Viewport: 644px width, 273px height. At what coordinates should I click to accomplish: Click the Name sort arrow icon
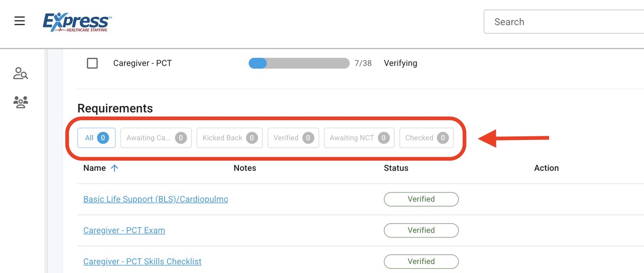114,168
